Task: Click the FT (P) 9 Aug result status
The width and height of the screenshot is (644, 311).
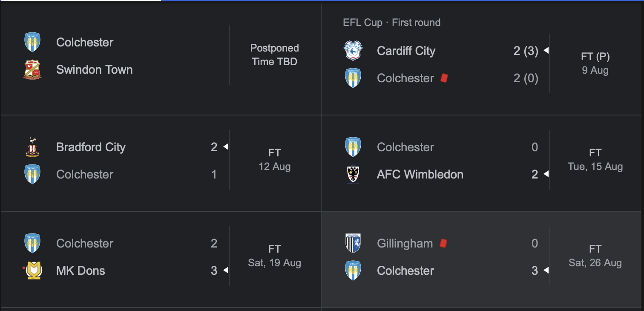Action: (595, 63)
